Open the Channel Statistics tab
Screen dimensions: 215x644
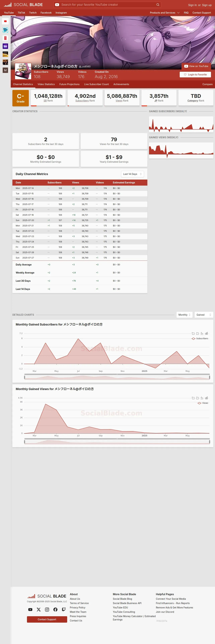23,84
